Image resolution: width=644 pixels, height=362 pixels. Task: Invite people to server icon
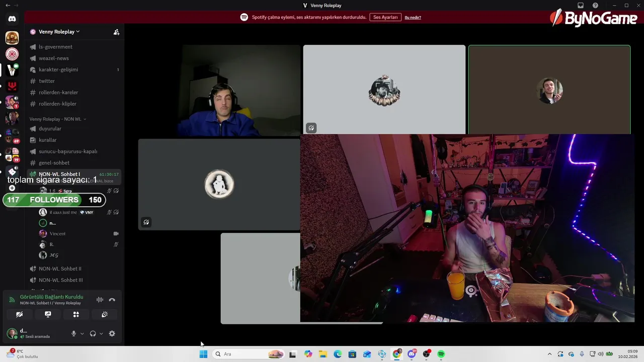point(116,32)
